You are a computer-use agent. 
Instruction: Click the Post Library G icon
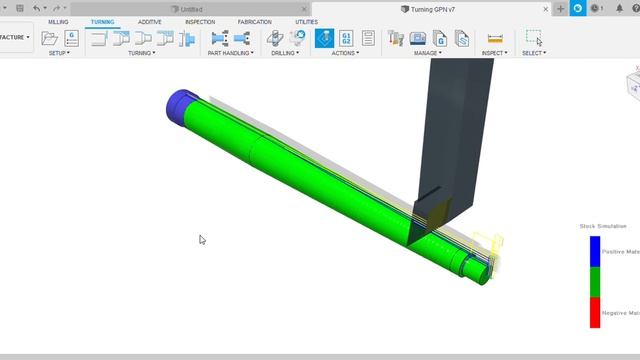tap(440, 39)
